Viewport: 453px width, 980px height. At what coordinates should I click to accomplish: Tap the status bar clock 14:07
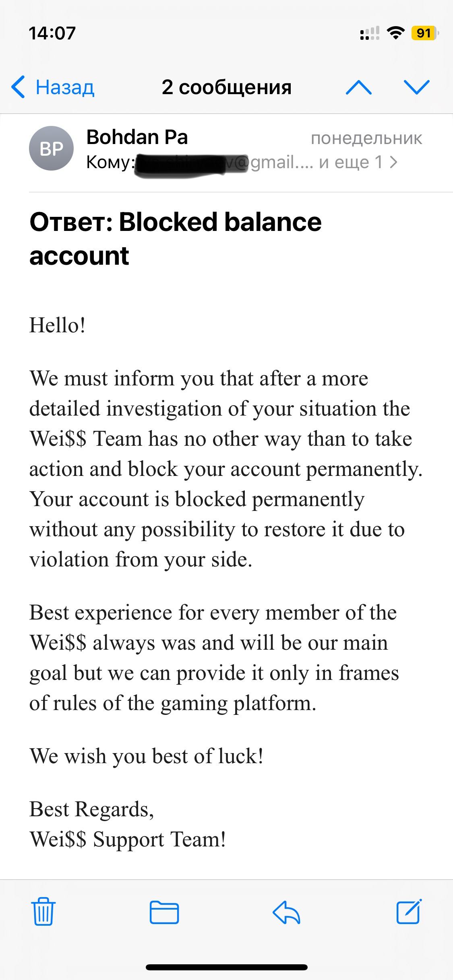coord(52,33)
